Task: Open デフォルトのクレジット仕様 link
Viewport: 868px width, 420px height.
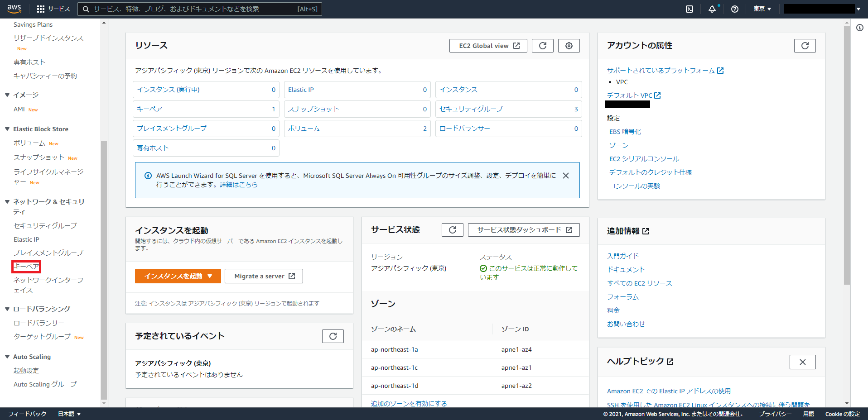Action: pyautogui.click(x=651, y=172)
